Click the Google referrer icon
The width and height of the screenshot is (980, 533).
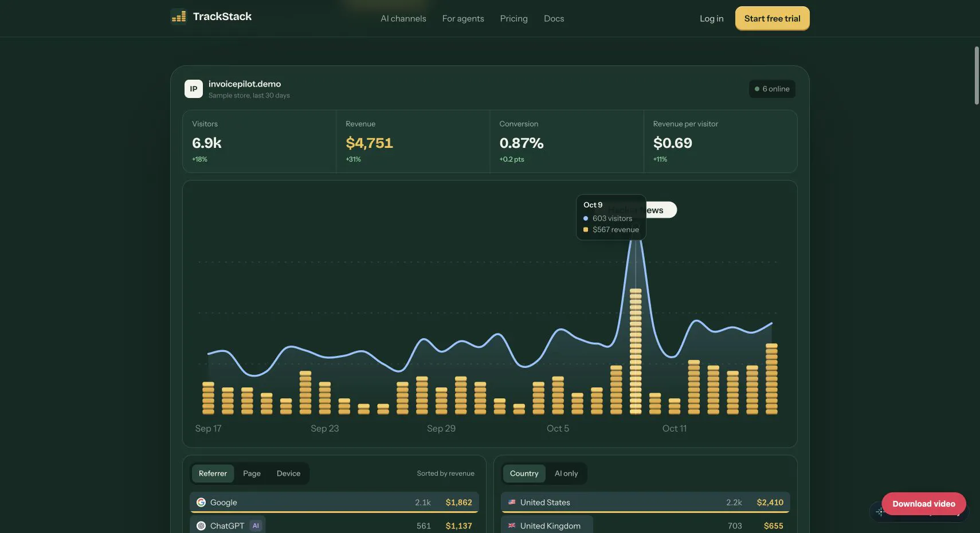(201, 502)
